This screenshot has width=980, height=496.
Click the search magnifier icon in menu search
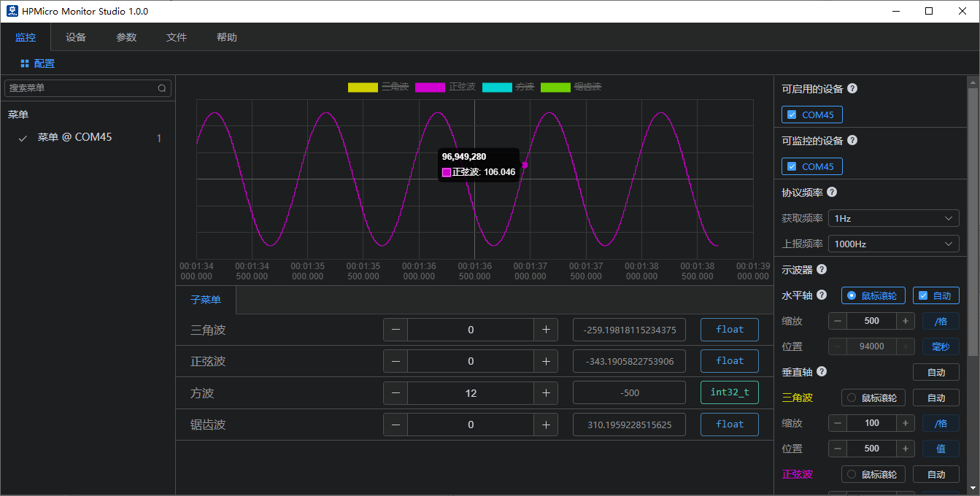point(162,88)
